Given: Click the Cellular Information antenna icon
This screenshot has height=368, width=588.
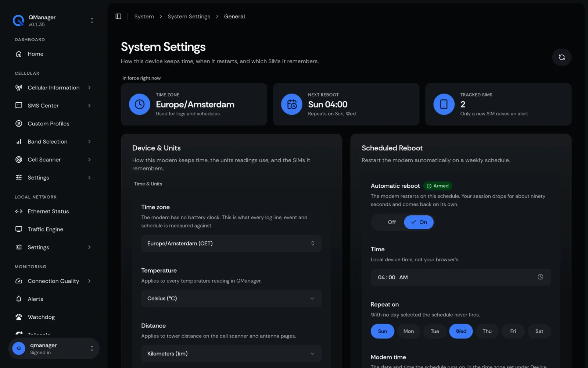Looking at the screenshot, I should click(19, 88).
